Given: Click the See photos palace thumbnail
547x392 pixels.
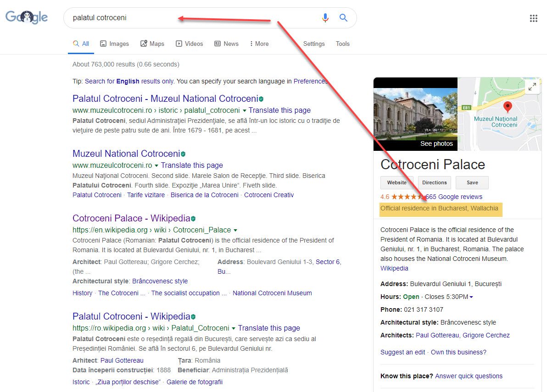Looking at the screenshot, I should [x=415, y=119].
